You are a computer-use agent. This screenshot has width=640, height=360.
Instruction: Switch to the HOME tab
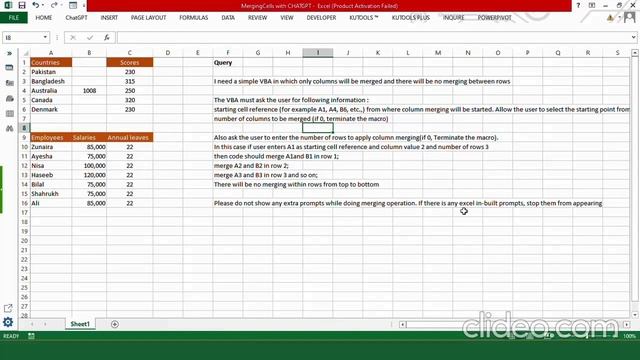click(44, 18)
